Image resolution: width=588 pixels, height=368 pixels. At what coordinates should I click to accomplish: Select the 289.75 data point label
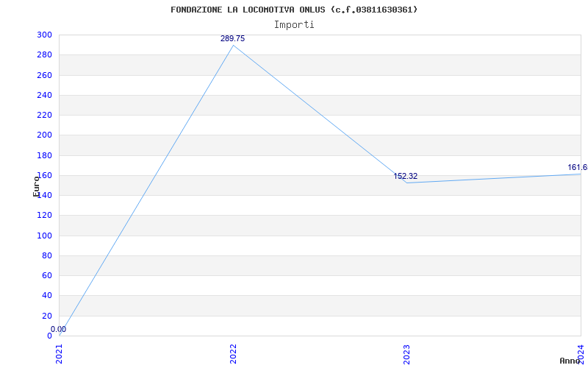click(x=232, y=39)
